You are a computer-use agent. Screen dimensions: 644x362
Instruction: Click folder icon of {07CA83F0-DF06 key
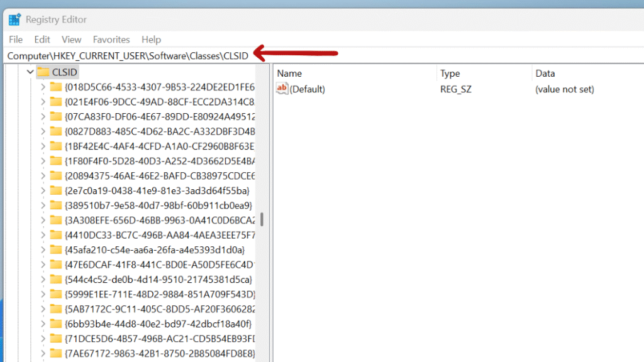[56, 116]
